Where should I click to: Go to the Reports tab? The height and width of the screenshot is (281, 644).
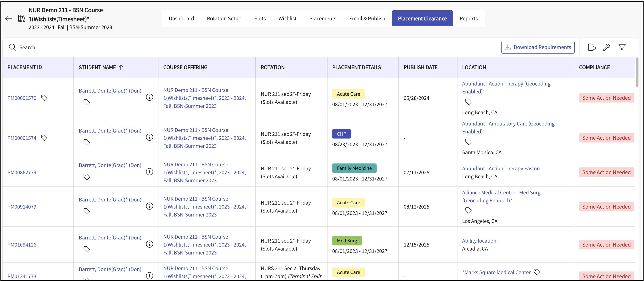[468, 19]
